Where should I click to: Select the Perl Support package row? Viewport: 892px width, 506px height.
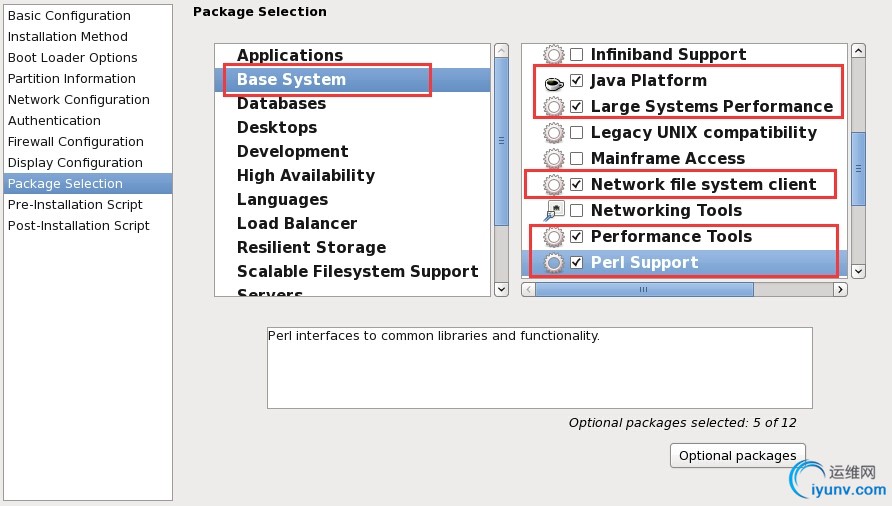coord(684,263)
